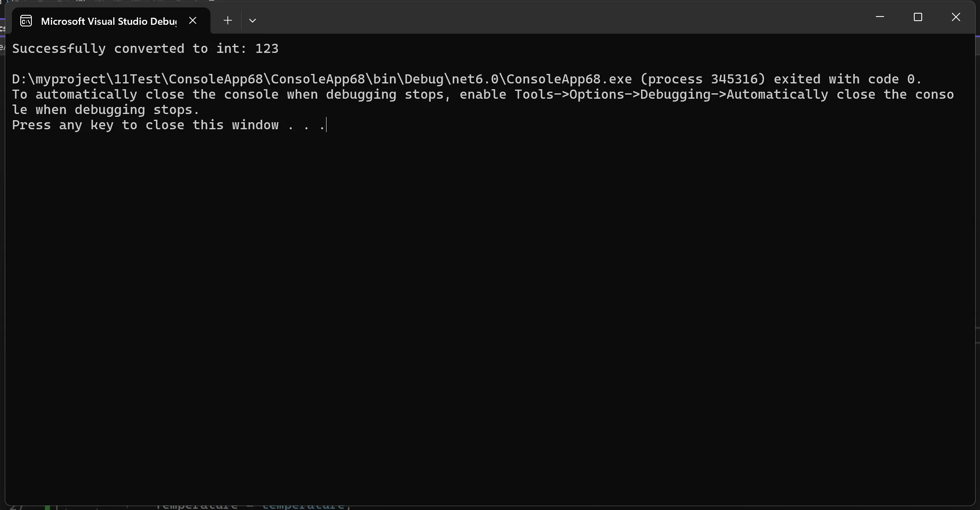Maximize the debug console window

918,17
